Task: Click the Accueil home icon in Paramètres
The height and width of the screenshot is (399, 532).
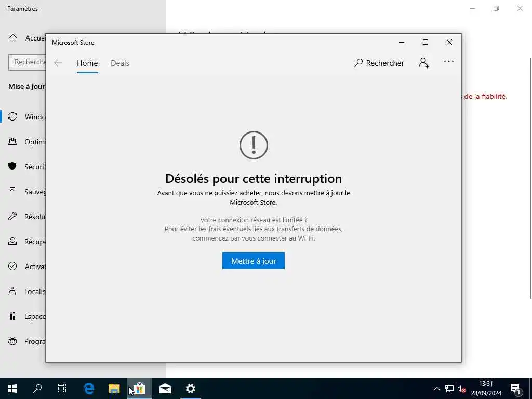Action: pyautogui.click(x=13, y=37)
